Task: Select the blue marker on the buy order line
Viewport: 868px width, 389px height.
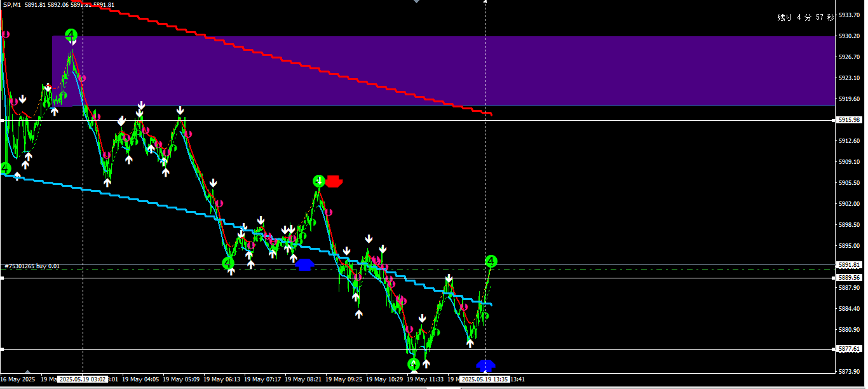Action: point(305,264)
